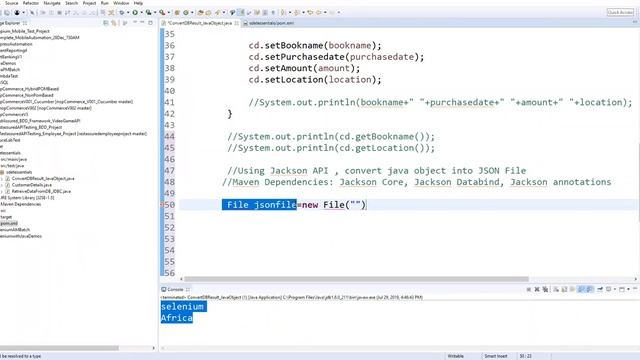Open the Run button dropdown arrow

[x=141, y=12]
